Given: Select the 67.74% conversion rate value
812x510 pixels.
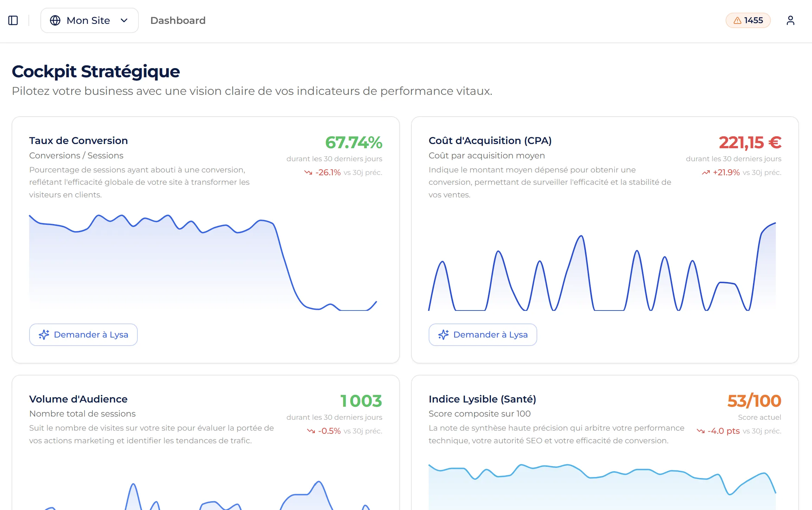Looking at the screenshot, I should [x=354, y=143].
